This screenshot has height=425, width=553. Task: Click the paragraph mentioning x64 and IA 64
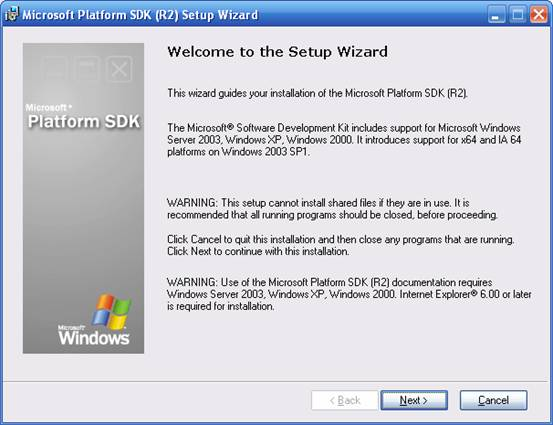[344, 140]
